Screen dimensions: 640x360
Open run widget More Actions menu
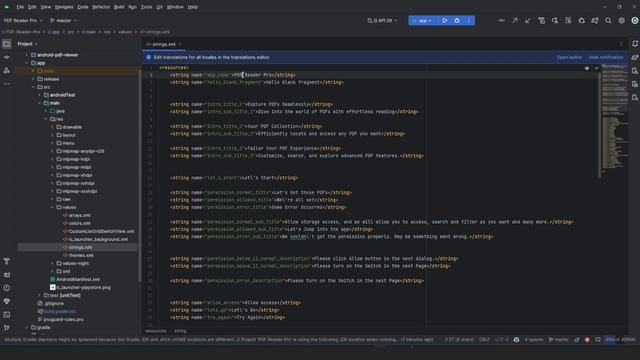click(x=469, y=20)
